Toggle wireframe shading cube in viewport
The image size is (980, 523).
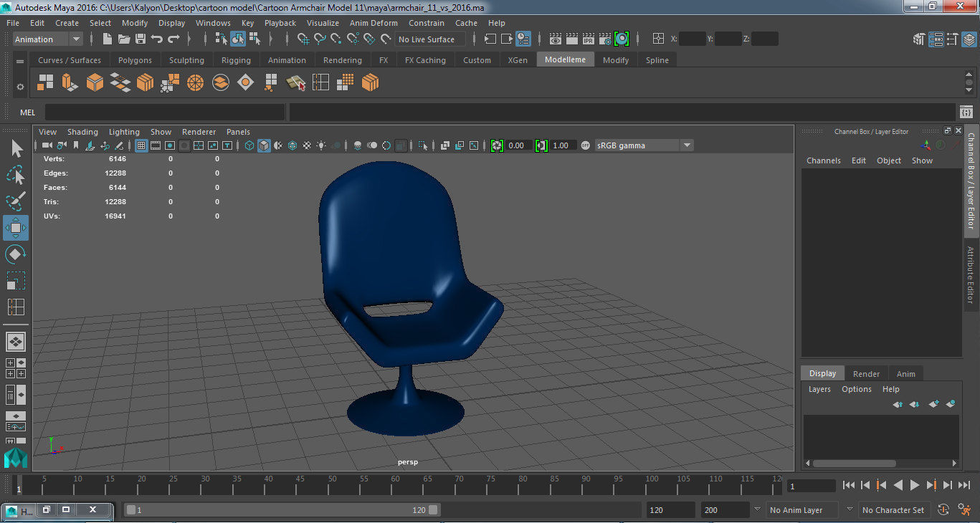tap(249, 145)
